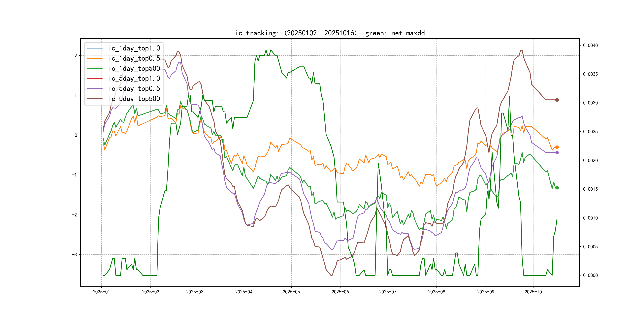Click the brown endpoint dot marker
This screenshot has height=322, width=644.
pyautogui.click(x=557, y=100)
